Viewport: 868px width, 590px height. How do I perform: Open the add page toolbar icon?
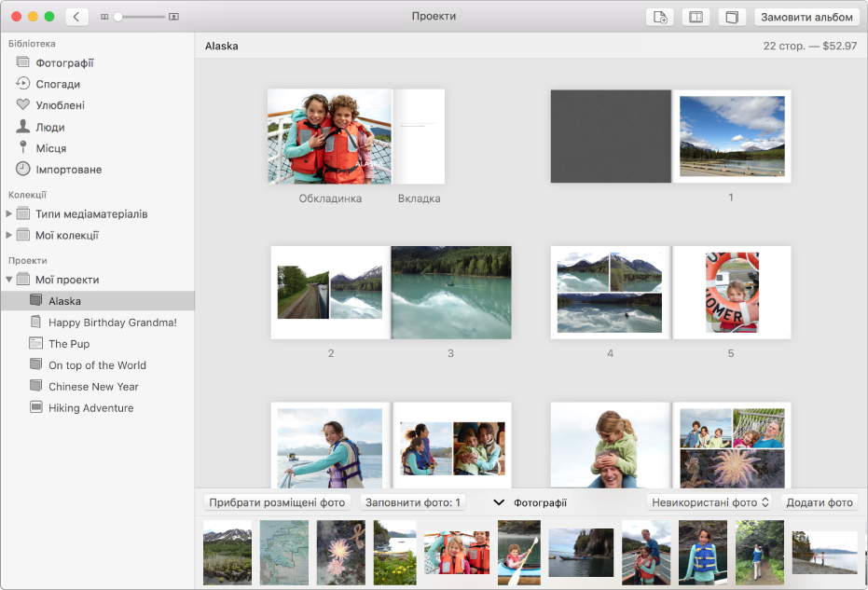[659, 17]
